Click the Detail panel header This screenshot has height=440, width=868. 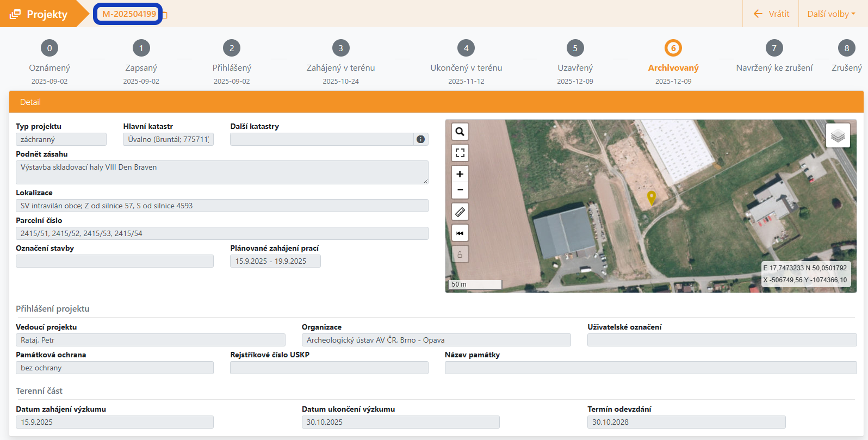click(x=436, y=102)
